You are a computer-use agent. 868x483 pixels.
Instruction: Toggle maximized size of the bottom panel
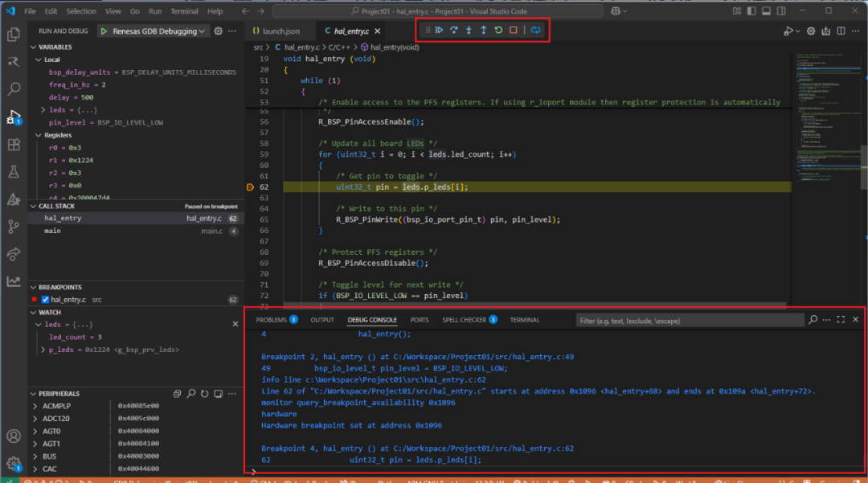(x=841, y=320)
